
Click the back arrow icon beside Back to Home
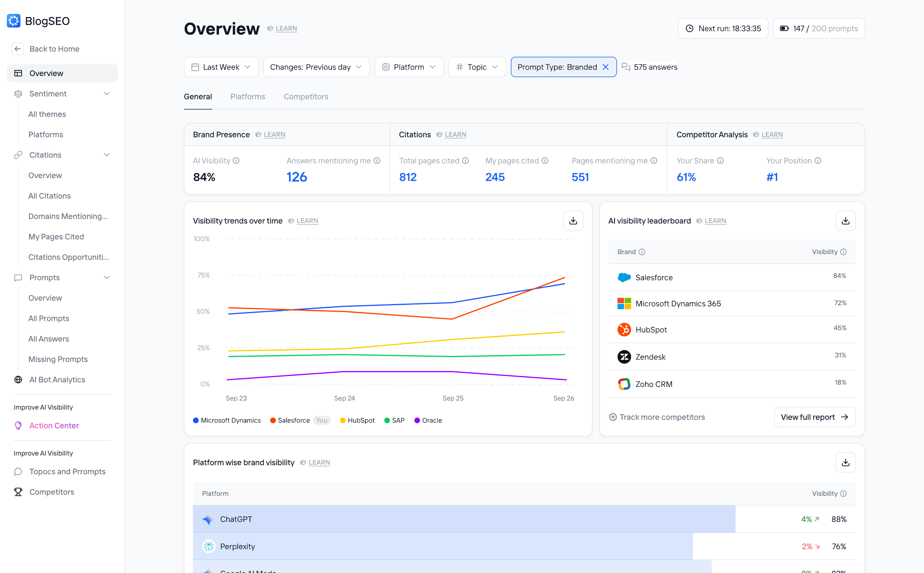coord(17,49)
